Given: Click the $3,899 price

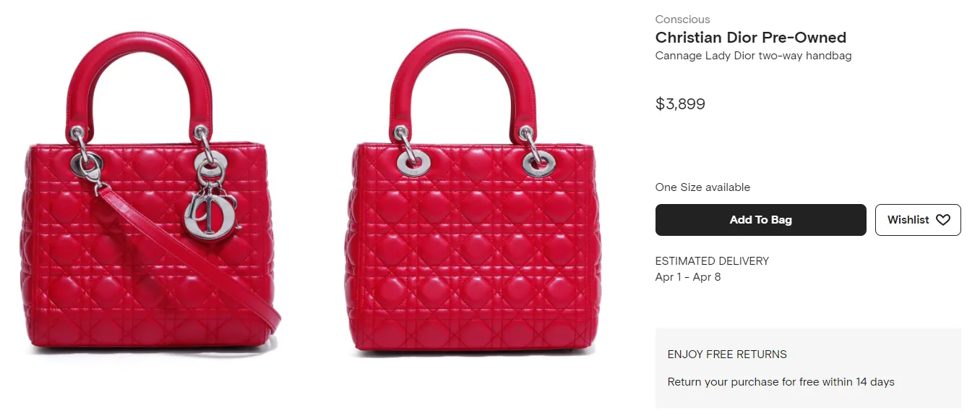Looking at the screenshot, I should [x=680, y=103].
